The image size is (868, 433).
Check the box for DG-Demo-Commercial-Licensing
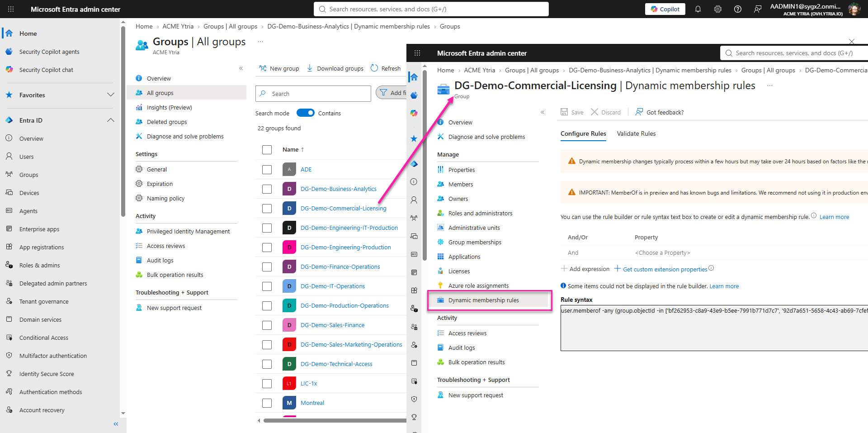pos(267,209)
